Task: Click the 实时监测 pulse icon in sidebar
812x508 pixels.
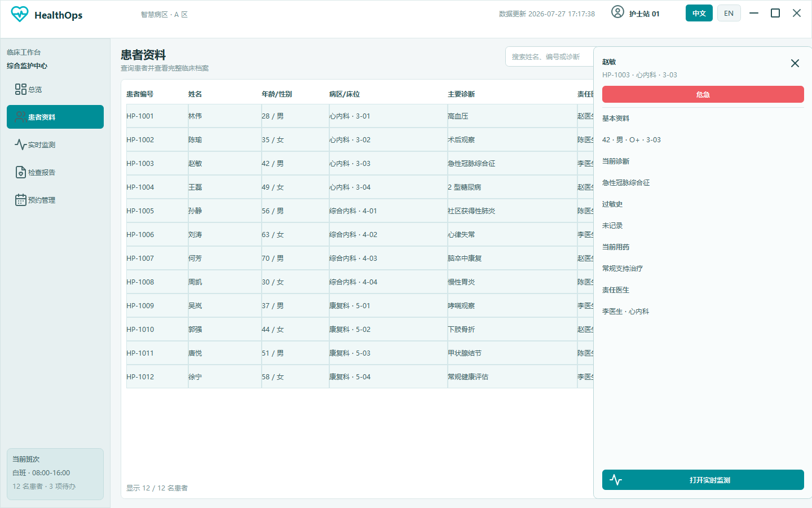Action: pos(21,144)
